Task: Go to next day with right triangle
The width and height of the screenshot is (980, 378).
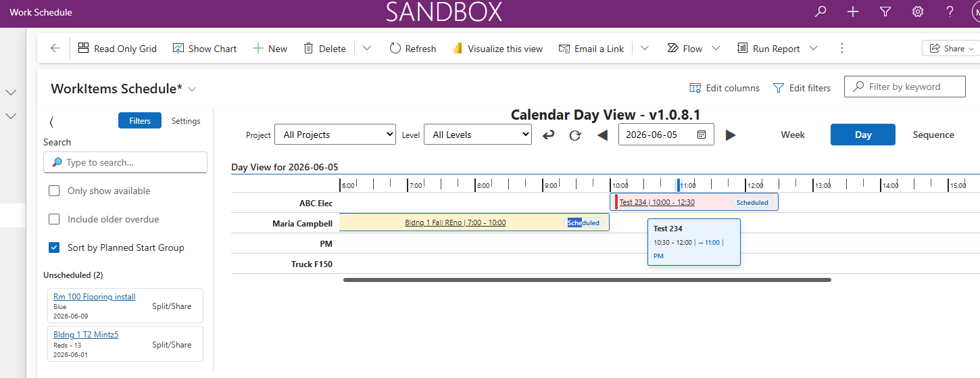Action: coord(730,135)
